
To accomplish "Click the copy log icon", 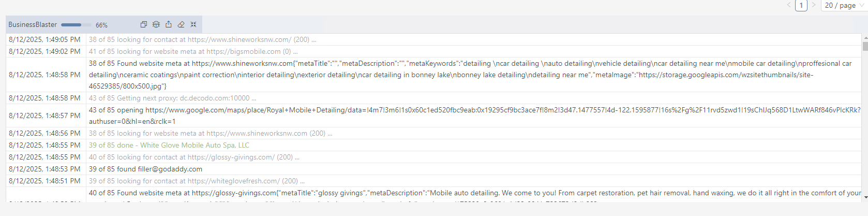I will click(144, 24).
